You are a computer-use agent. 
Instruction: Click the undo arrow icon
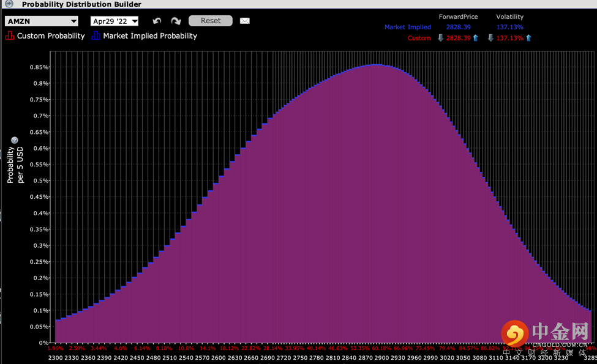157,21
